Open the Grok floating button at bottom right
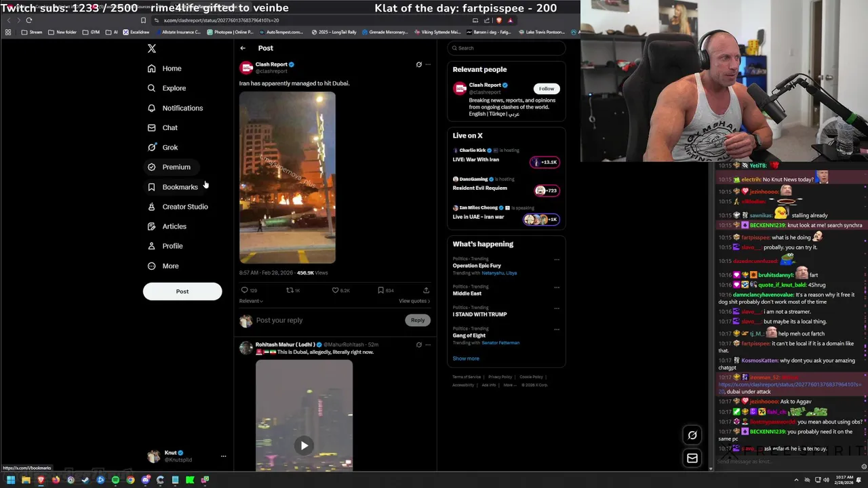The width and height of the screenshot is (868, 488). tap(692, 436)
